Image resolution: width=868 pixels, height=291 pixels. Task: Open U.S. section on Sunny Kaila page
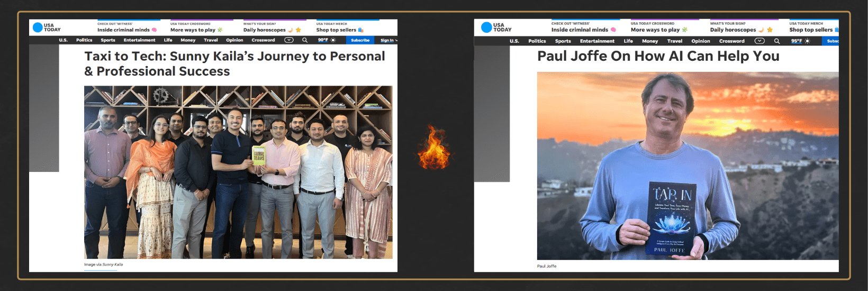pyautogui.click(x=64, y=40)
